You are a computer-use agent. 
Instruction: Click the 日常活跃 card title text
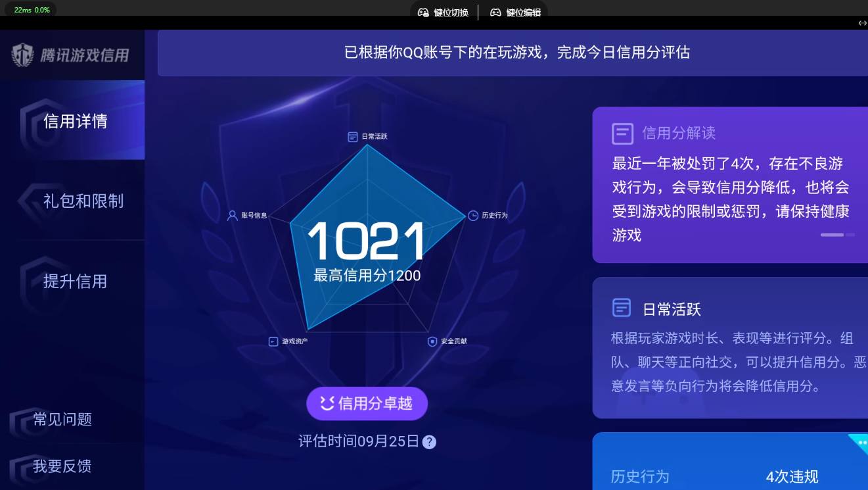[672, 309]
